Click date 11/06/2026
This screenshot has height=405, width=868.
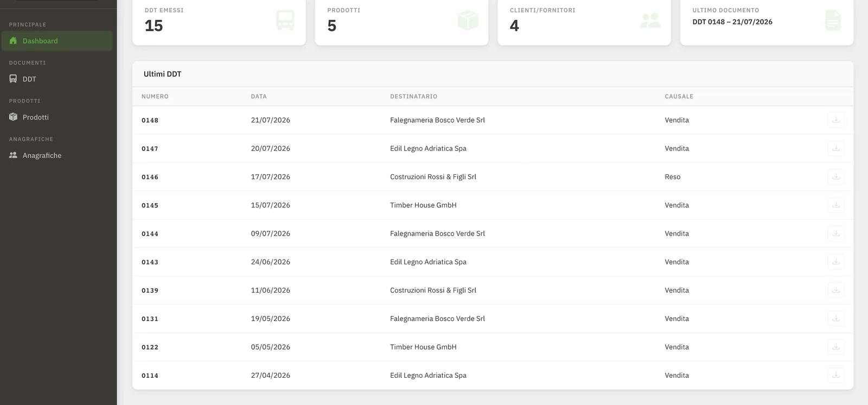(x=270, y=290)
